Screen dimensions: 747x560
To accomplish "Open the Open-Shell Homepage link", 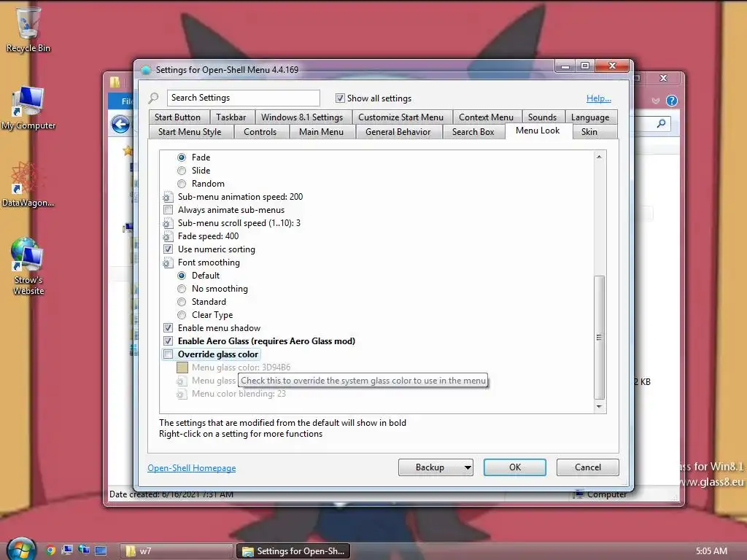I will click(x=192, y=468).
